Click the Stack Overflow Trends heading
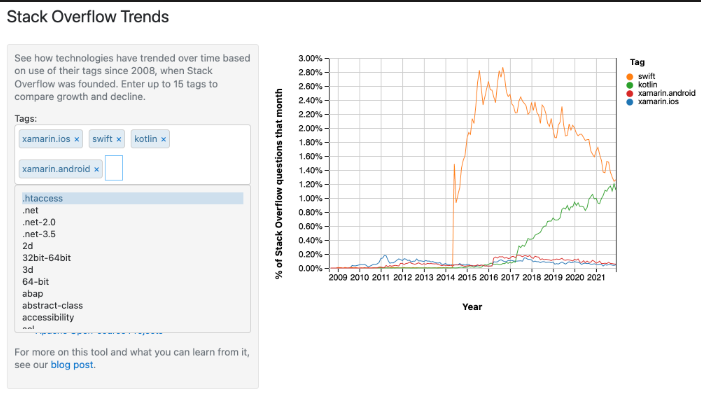701x398 pixels. (88, 17)
